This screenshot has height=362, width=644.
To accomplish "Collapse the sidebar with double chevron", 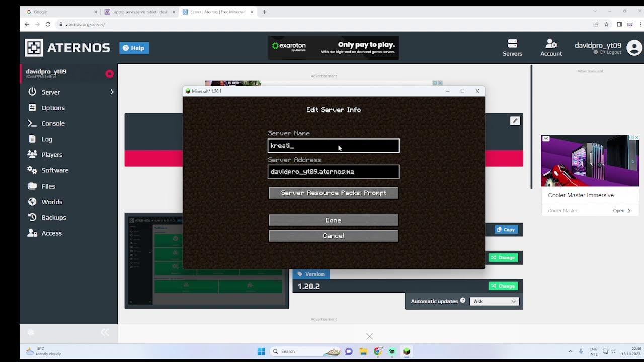I will click(105, 332).
